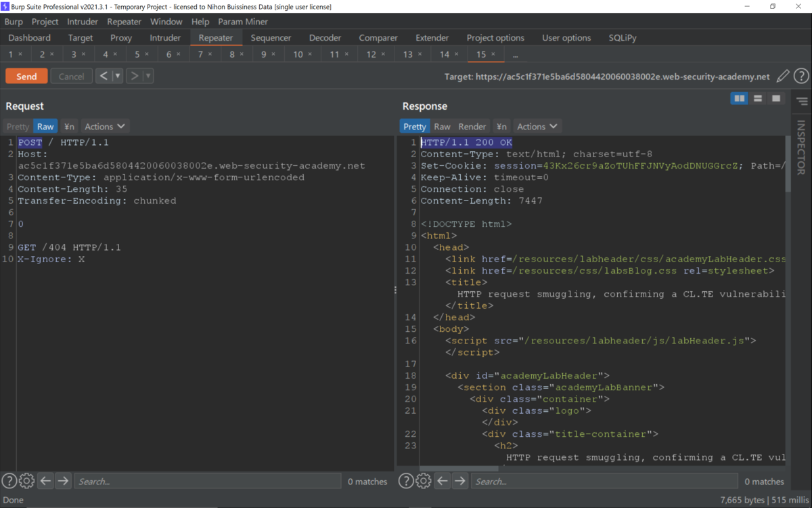Toggle Request newline display \n button
812x508 pixels.
pos(69,127)
